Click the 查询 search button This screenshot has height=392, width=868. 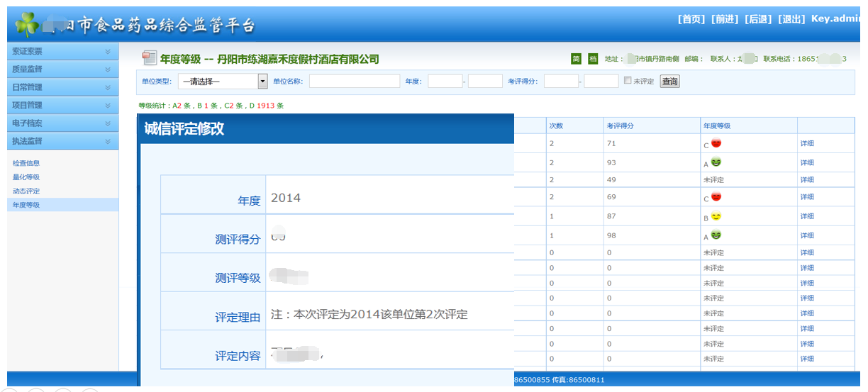click(x=669, y=82)
